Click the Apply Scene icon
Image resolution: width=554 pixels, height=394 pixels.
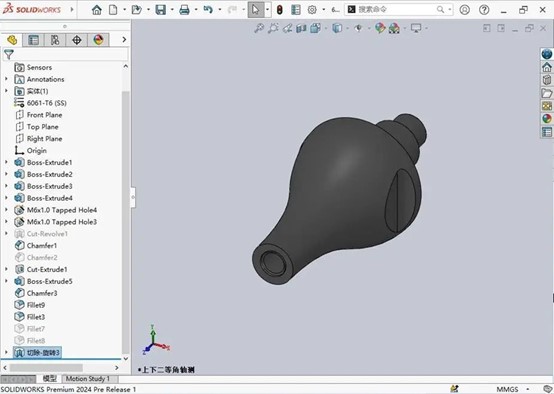pyautogui.click(x=394, y=28)
